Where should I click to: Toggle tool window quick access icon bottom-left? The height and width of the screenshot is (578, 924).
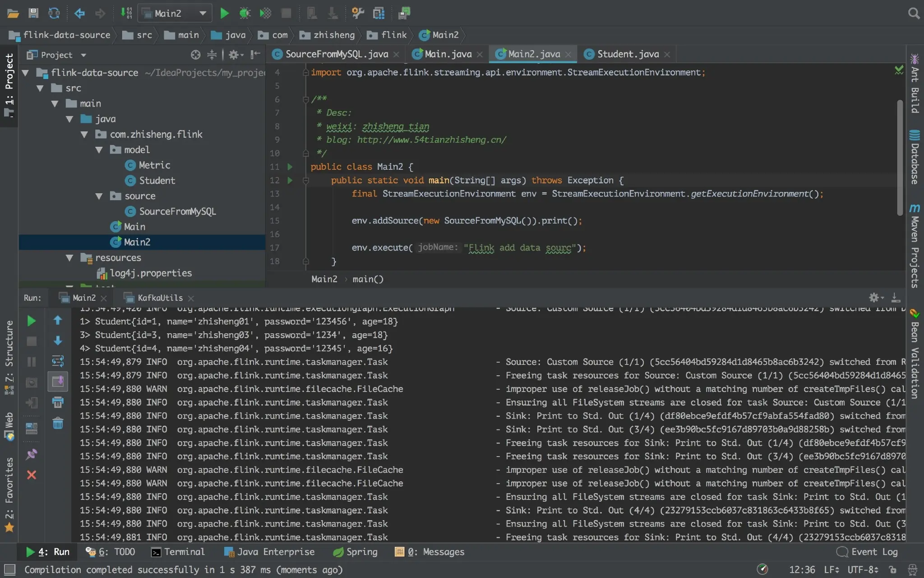click(x=9, y=569)
